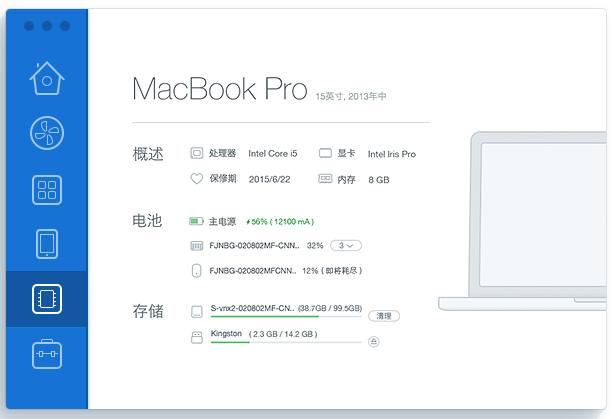Click the warranty heart icon
The width and height of the screenshot is (613, 419).
click(197, 179)
